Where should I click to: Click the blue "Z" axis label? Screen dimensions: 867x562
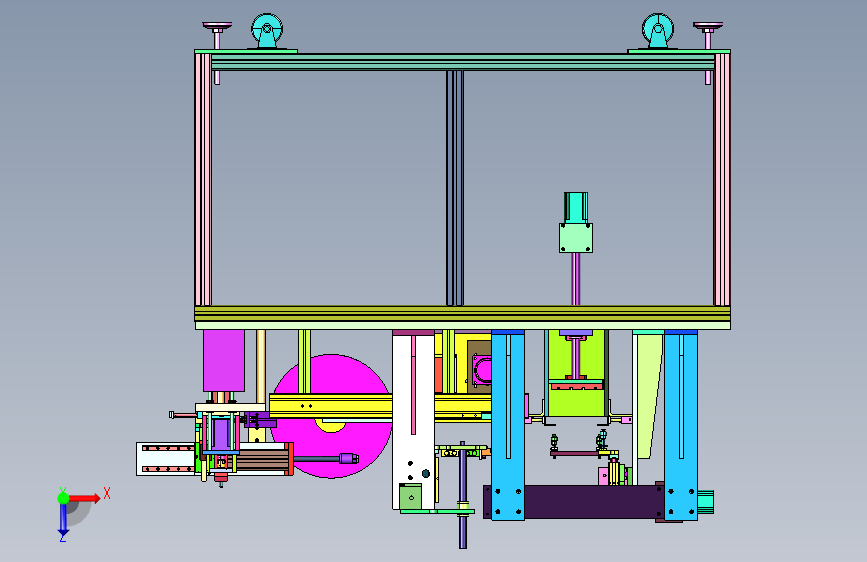[63, 537]
